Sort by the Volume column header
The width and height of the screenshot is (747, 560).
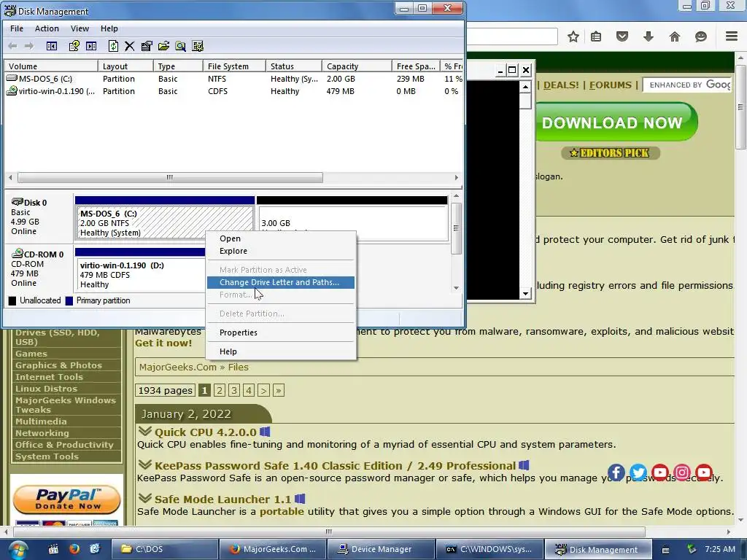coord(50,66)
